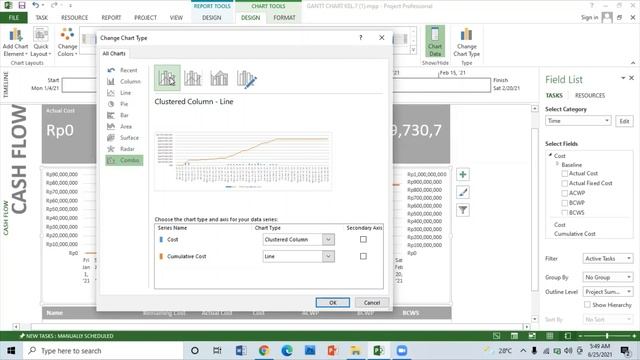Open Change Colors in ribbon

pos(67,42)
